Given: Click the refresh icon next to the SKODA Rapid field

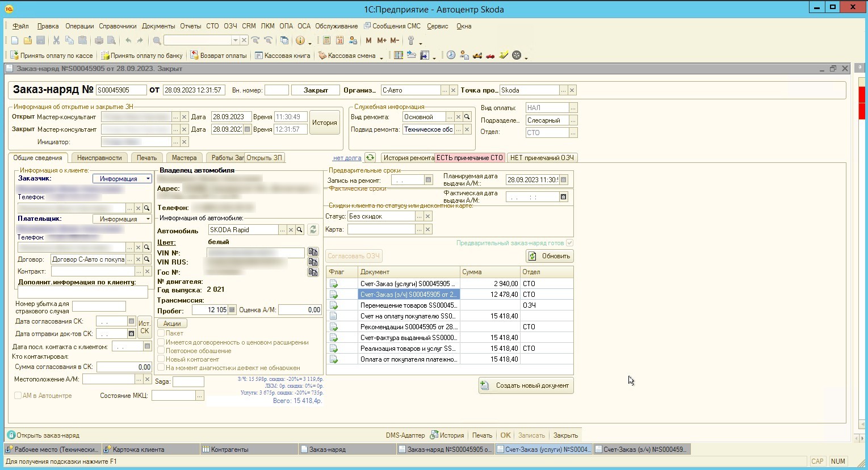Looking at the screenshot, I should (313, 230).
